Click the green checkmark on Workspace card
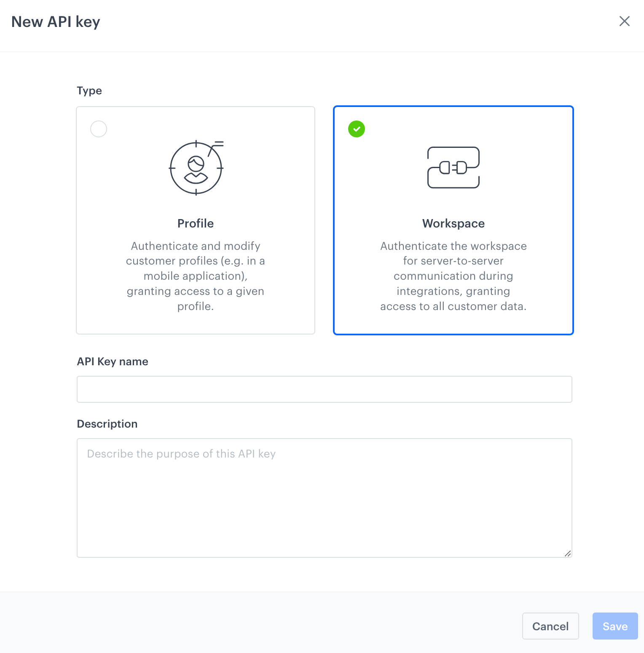644x653 pixels. pyautogui.click(x=356, y=129)
